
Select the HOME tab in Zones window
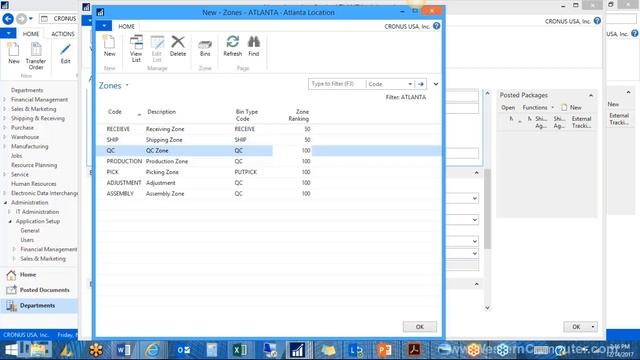click(126, 26)
